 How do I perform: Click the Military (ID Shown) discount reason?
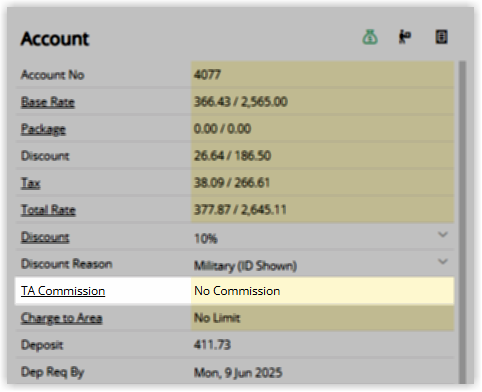(245, 266)
